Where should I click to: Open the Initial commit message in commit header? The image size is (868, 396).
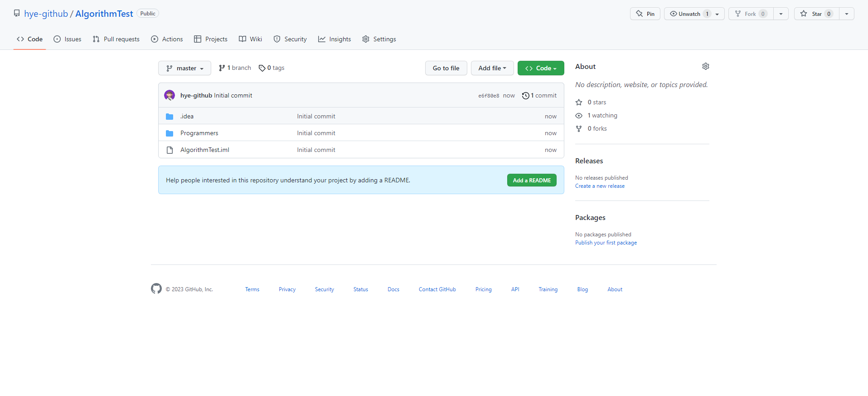point(233,95)
